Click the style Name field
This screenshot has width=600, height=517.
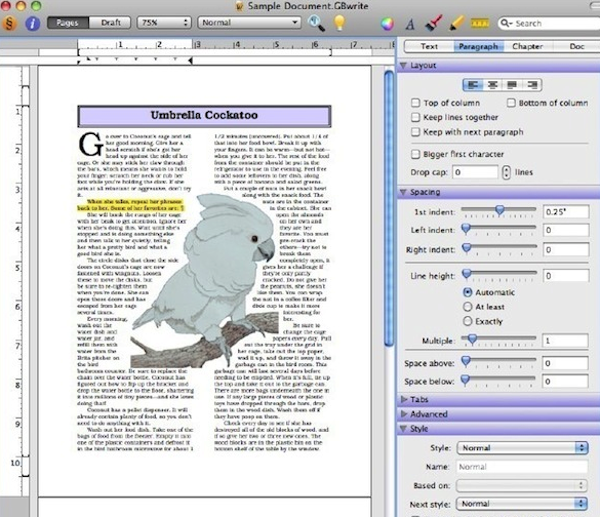point(522,466)
